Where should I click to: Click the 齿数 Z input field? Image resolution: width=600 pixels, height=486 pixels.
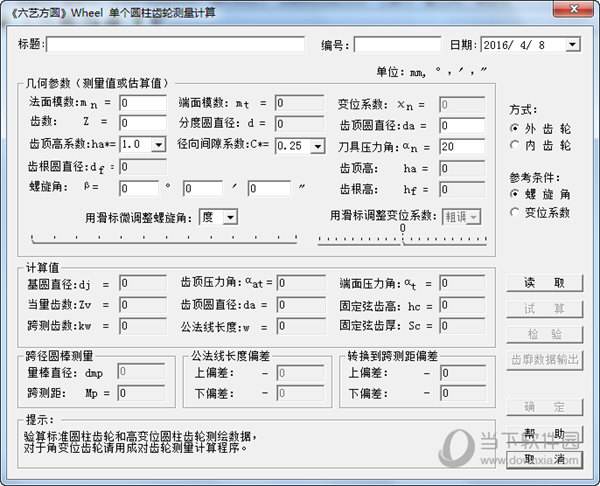click(x=143, y=123)
